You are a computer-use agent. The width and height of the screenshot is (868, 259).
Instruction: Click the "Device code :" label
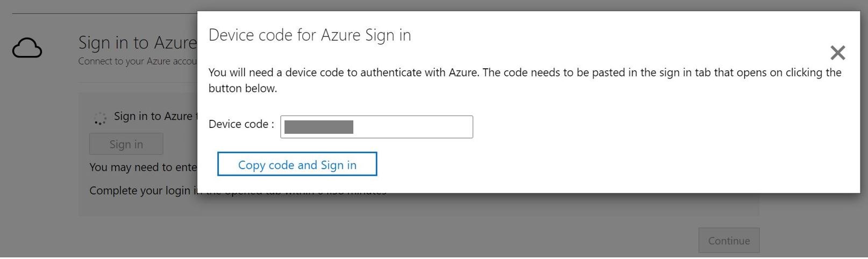[241, 124]
